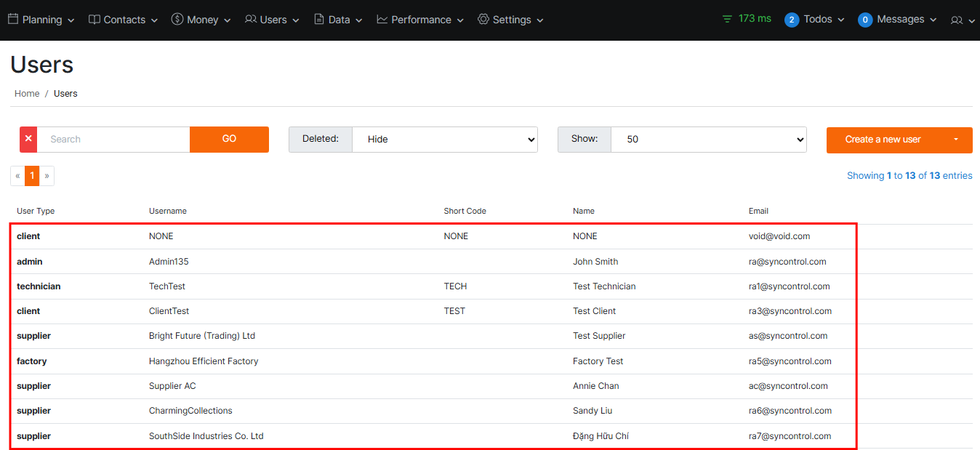Select page 1 in pagination
Image resolution: width=980 pixels, height=450 pixels.
[32, 176]
